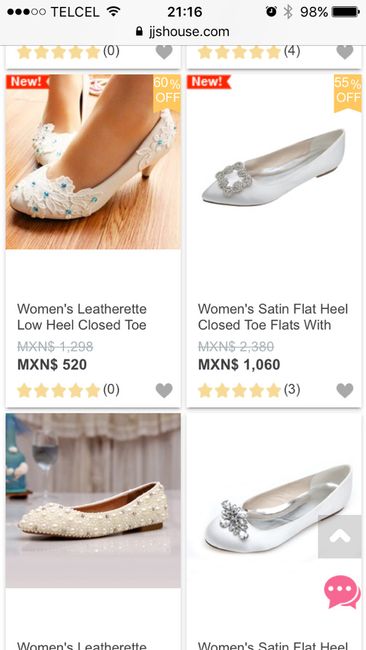The height and width of the screenshot is (650, 366).
Task: Tap New! badge on lace heel shoe
Action: click(28, 82)
